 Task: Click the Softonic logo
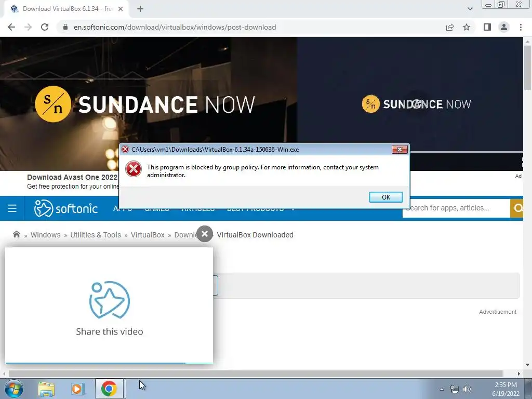[x=66, y=208]
